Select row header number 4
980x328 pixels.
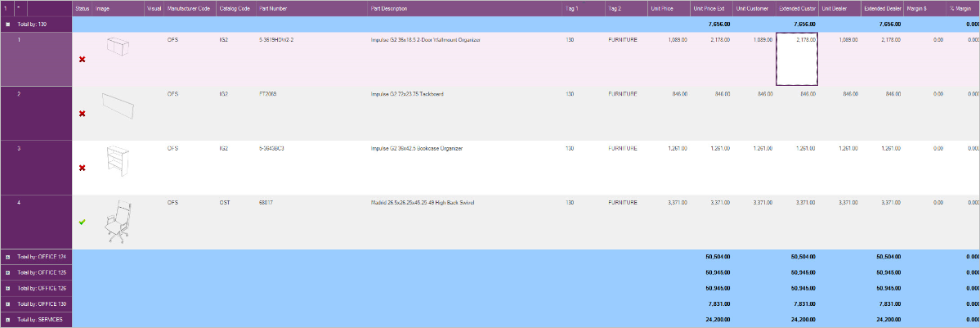coord(36,222)
